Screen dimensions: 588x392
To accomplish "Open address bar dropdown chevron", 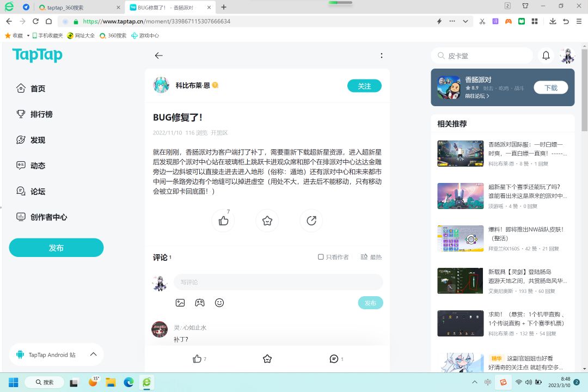I will click(465, 21).
